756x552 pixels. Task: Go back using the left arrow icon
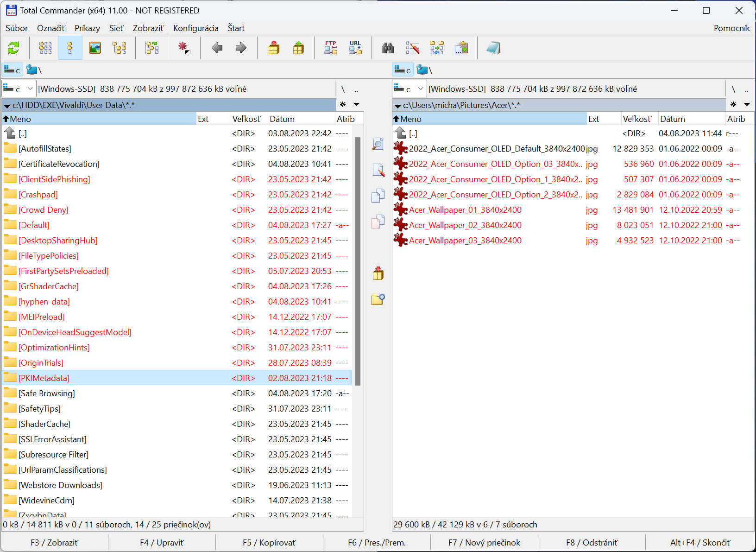(217, 48)
